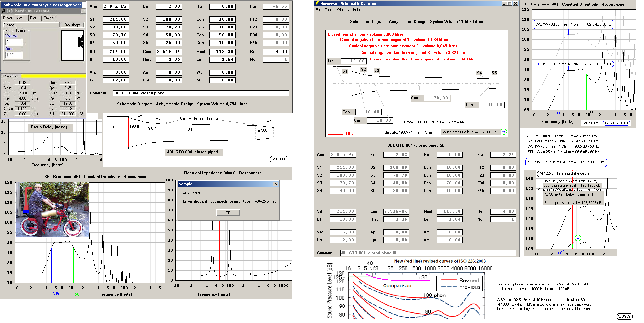This screenshot has height=323, width=644.
Task: Click the wrench icon beside [1]Closed title
Action: point(4,11)
